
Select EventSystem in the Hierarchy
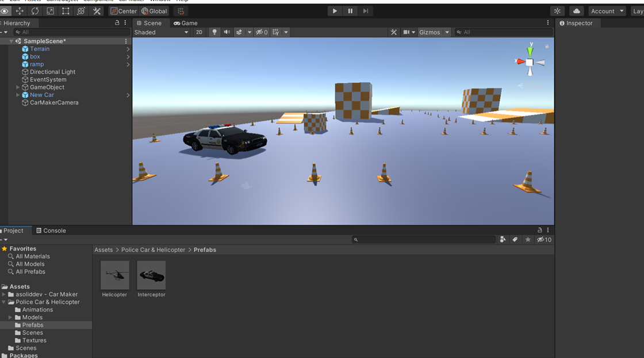click(x=48, y=80)
